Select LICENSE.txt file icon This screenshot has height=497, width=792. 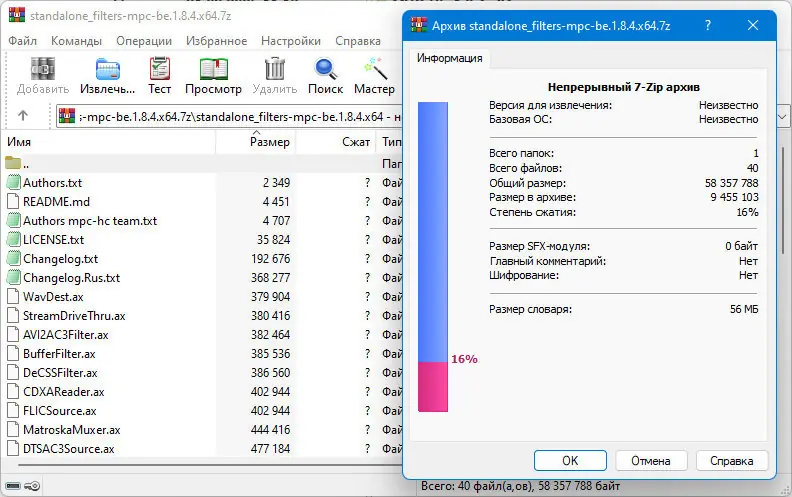coord(13,239)
